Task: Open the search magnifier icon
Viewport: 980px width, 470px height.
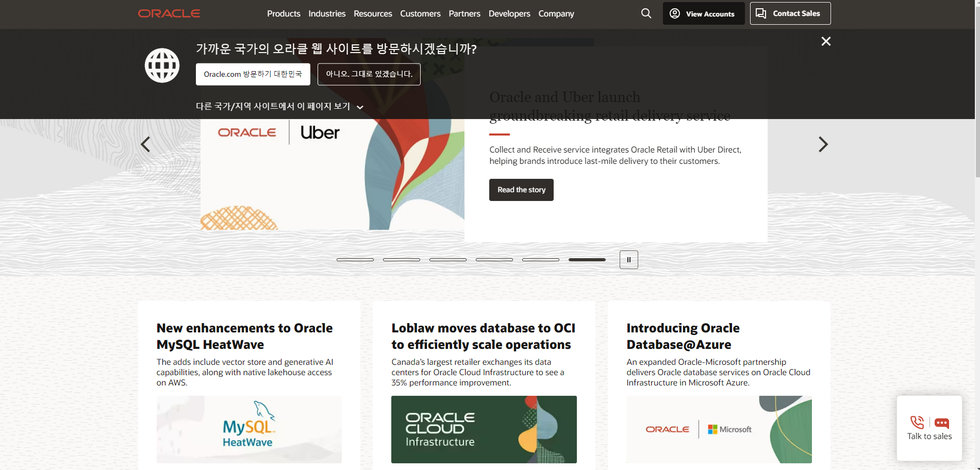Action: (646, 13)
